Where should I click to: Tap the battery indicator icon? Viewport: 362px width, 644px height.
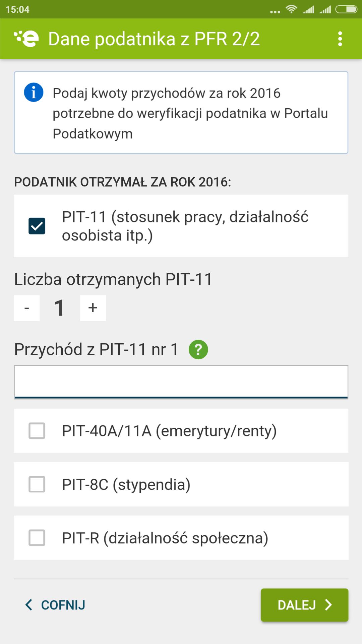[347, 9]
